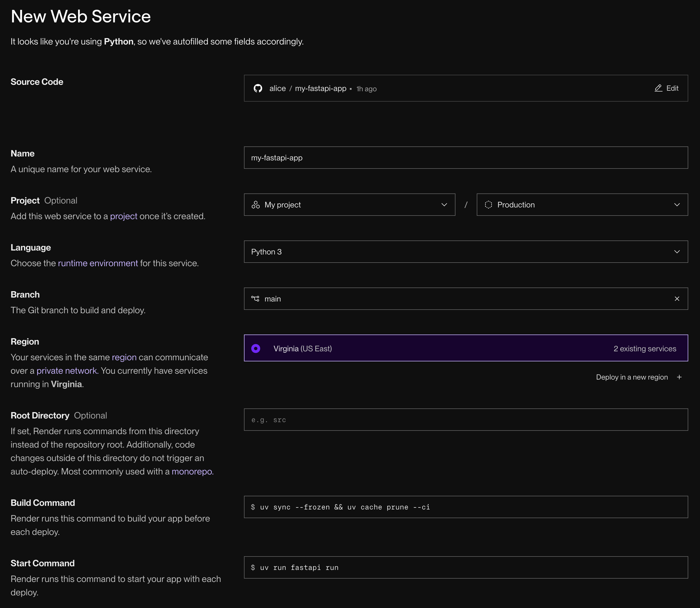The width and height of the screenshot is (700, 608).
Task: Click the GitHub icon in Source Code
Action: (x=258, y=88)
